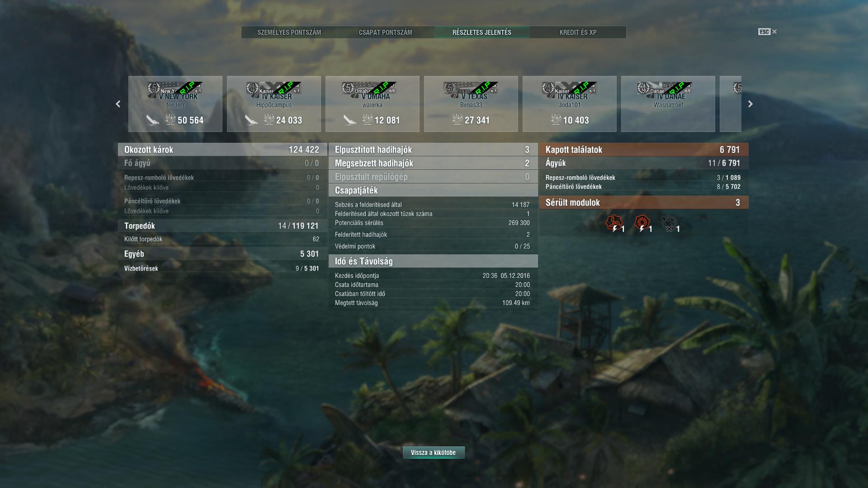The image size is (868, 488).
Task: Click the damage icon beside 10 403
Action: coord(556,120)
